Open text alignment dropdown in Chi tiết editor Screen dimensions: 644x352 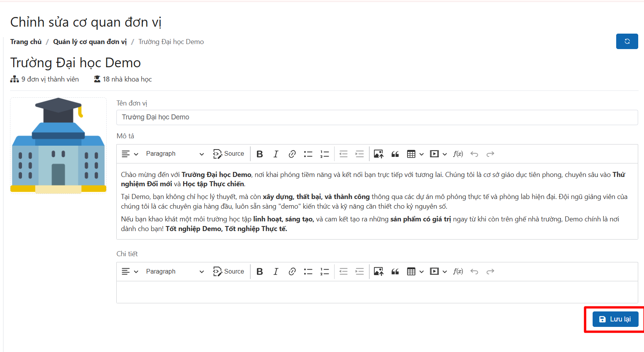point(129,272)
